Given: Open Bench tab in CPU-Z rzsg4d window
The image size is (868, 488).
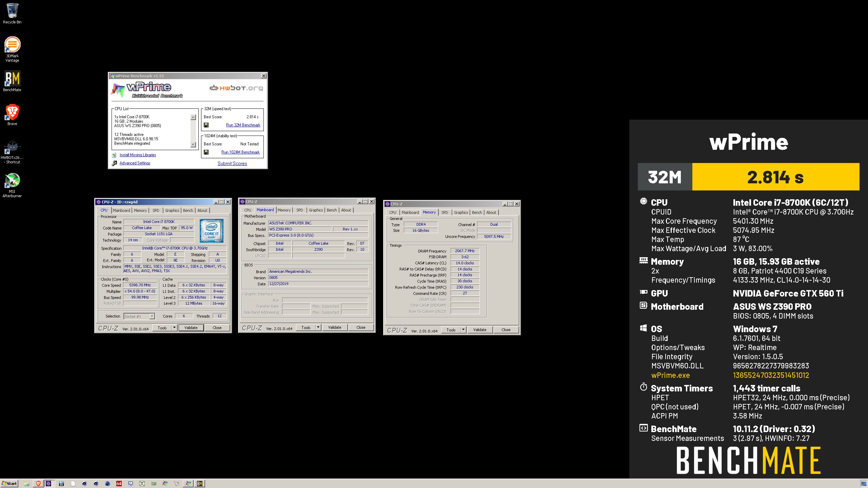Looking at the screenshot, I should (x=188, y=210).
